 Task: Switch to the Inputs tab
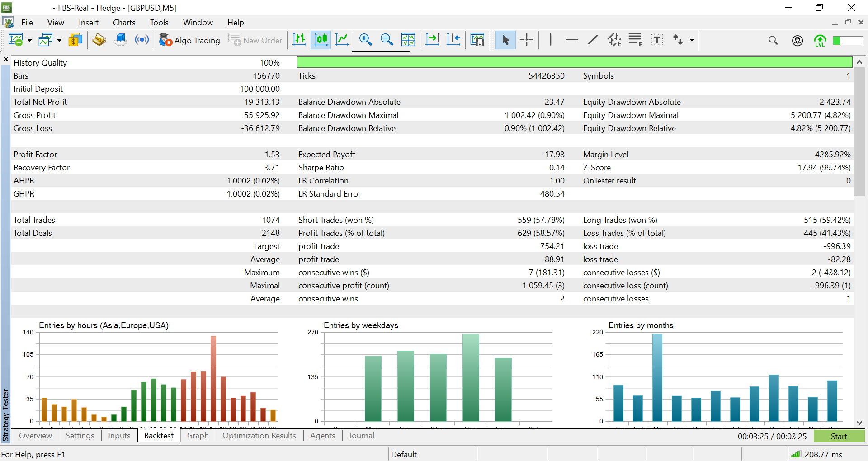(119, 436)
